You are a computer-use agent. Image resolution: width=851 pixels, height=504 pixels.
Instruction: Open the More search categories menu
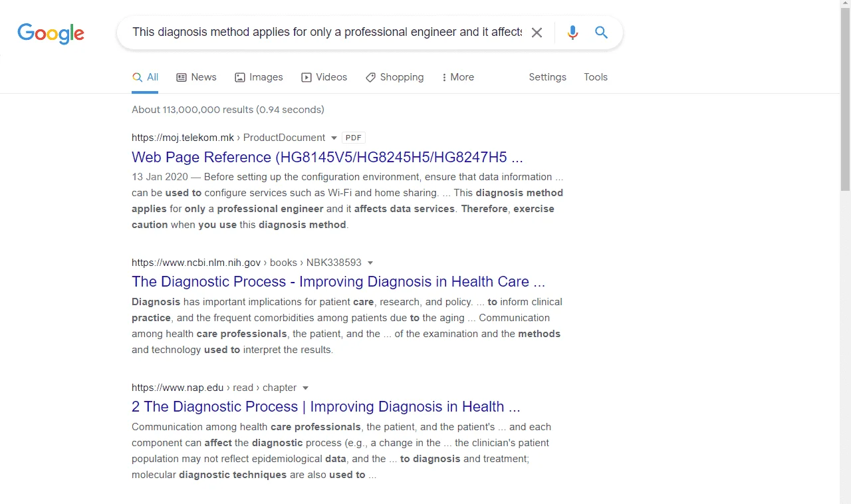point(458,77)
